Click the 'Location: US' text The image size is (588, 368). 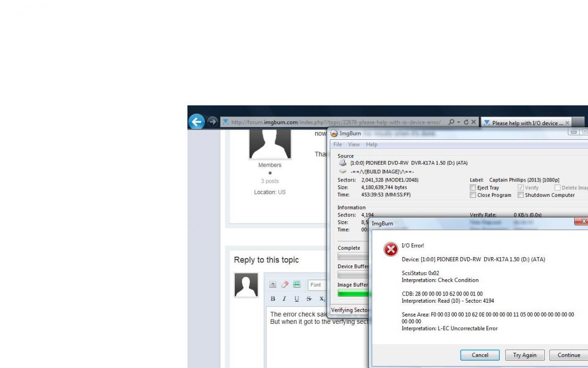tap(270, 192)
